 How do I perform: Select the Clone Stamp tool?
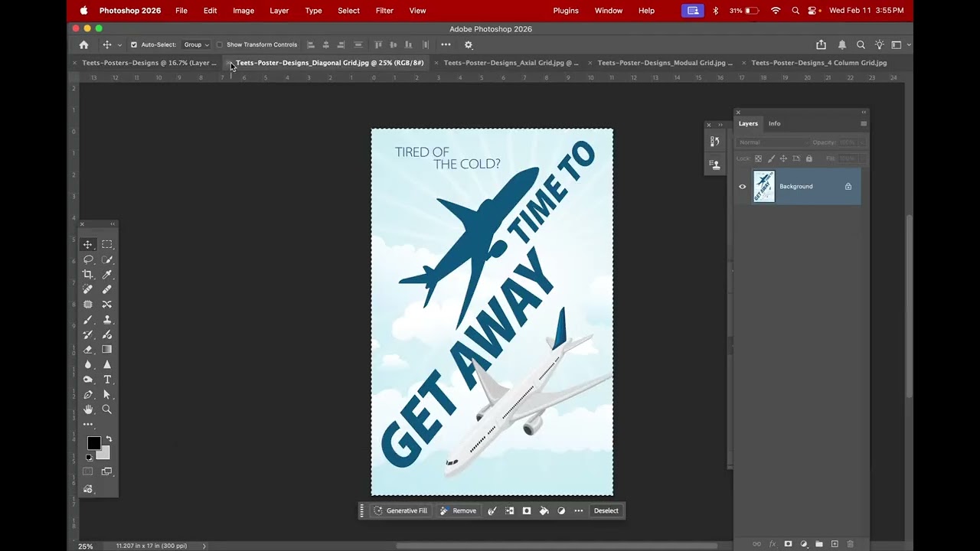107,320
